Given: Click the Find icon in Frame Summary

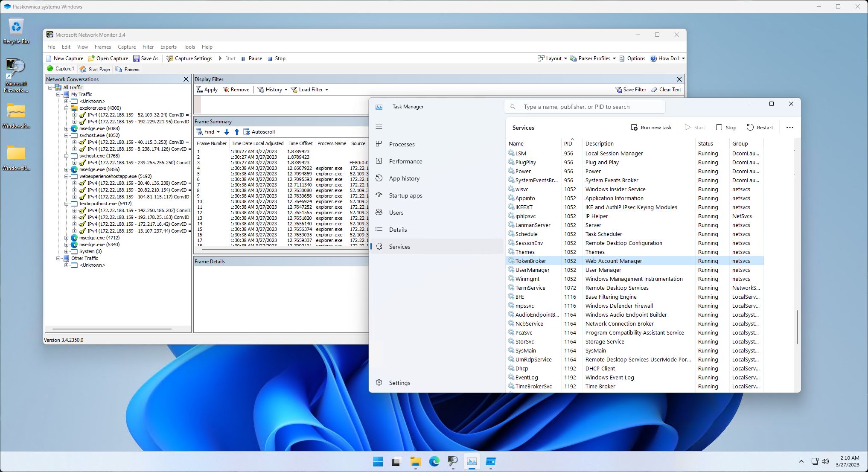Looking at the screenshot, I should point(206,131).
